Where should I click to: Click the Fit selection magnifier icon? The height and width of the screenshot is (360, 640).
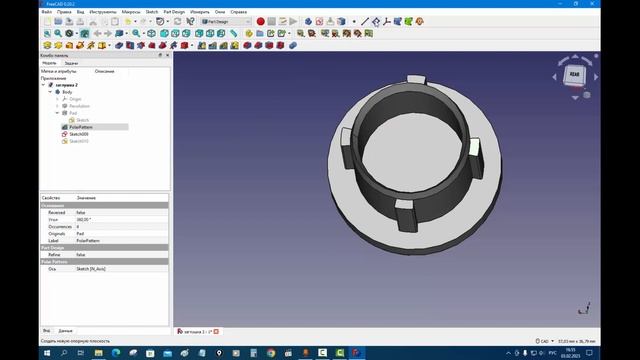tap(58, 33)
